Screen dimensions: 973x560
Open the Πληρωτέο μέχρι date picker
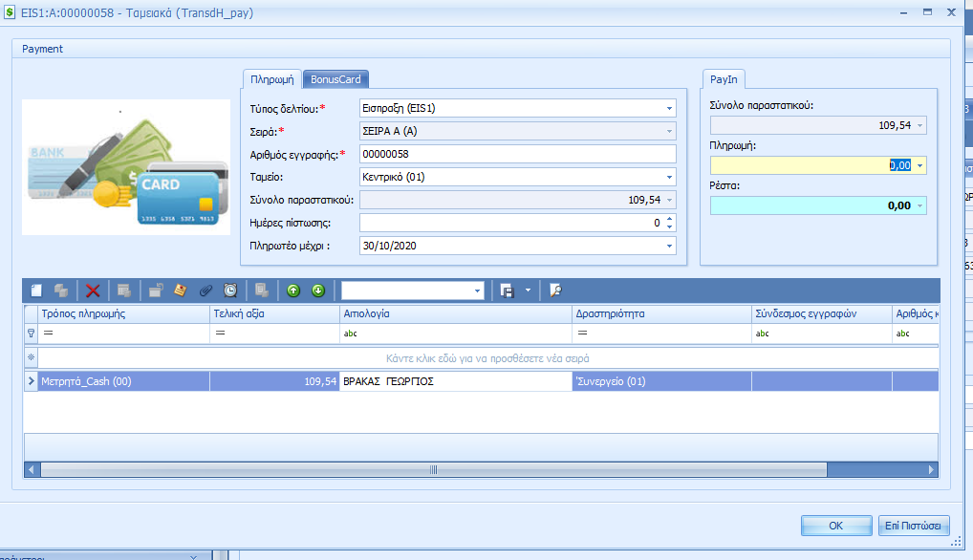(x=669, y=246)
